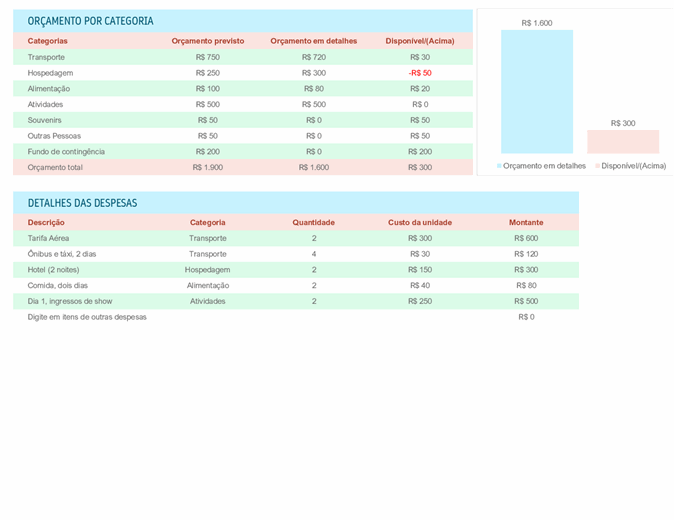Viewport: 675px width, 520px height.
Task: Select the pink 'Disponível/(Acima)' legend swatch
Action: 597,166
